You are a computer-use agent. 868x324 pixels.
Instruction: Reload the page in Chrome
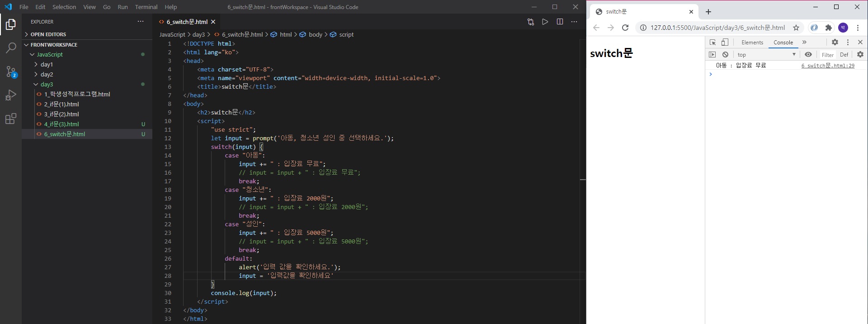(625, 28)
